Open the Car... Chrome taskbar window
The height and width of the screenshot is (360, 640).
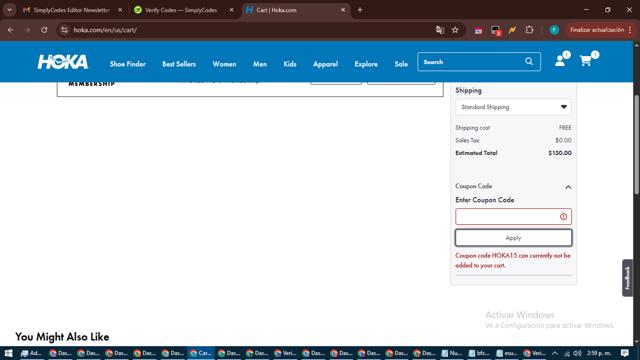click(201, 353)
